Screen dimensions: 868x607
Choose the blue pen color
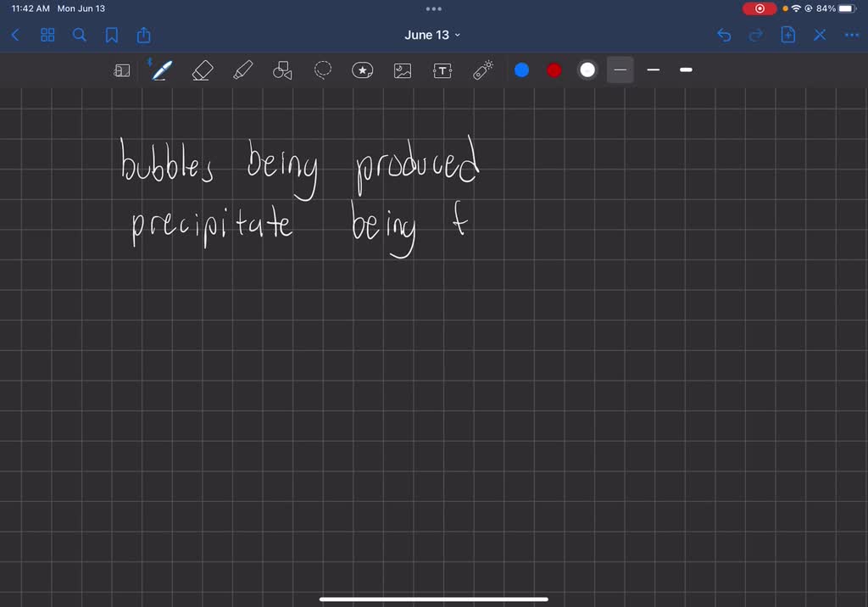[521, 70]
